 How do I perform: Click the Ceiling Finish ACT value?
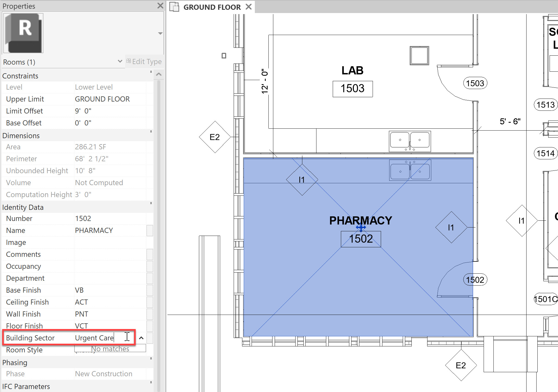click(x=110, y=302)
